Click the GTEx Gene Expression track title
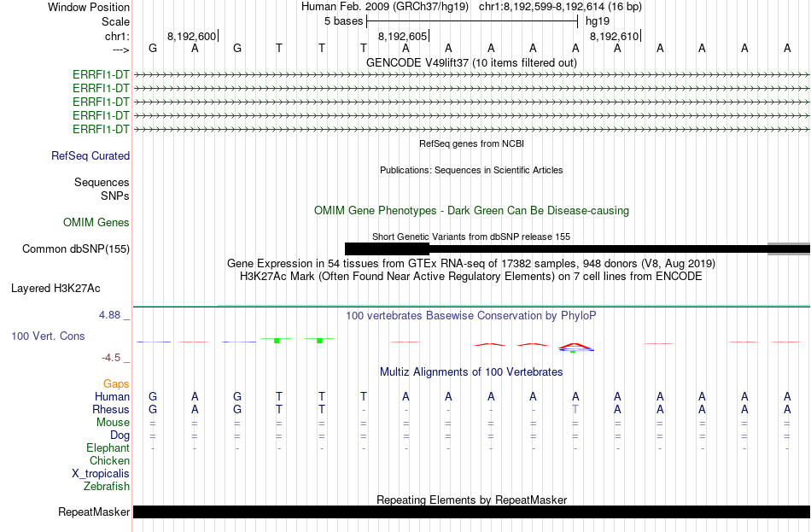The image size is (811, 532). (x=471, y=263)
